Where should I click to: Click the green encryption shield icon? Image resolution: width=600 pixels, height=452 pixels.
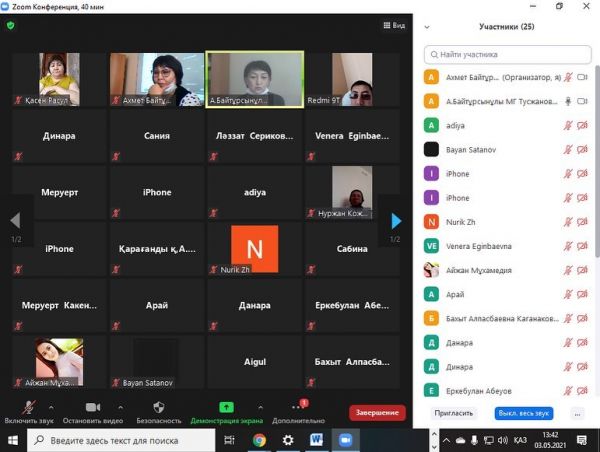point(11,25)
